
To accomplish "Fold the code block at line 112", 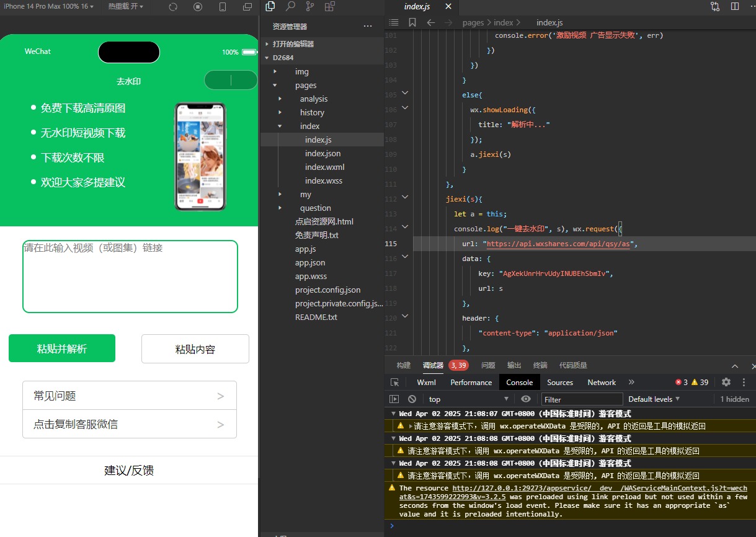I will pos(405,198).
